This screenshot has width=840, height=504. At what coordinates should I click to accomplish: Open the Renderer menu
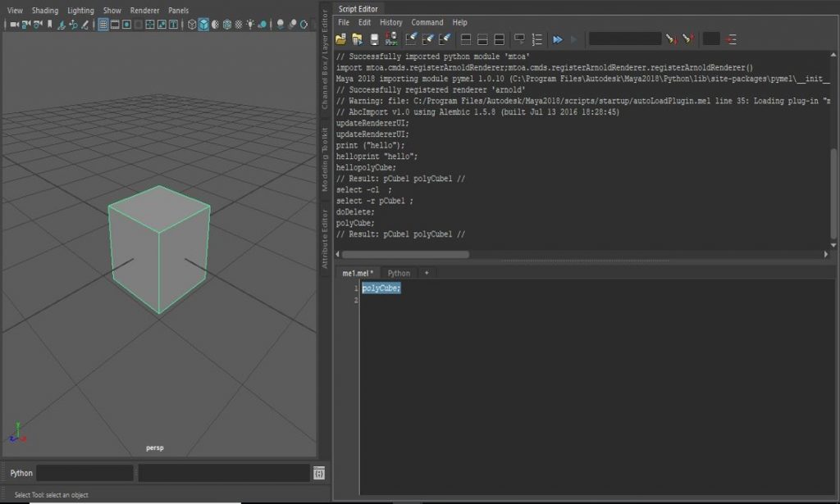coord(144,10)
